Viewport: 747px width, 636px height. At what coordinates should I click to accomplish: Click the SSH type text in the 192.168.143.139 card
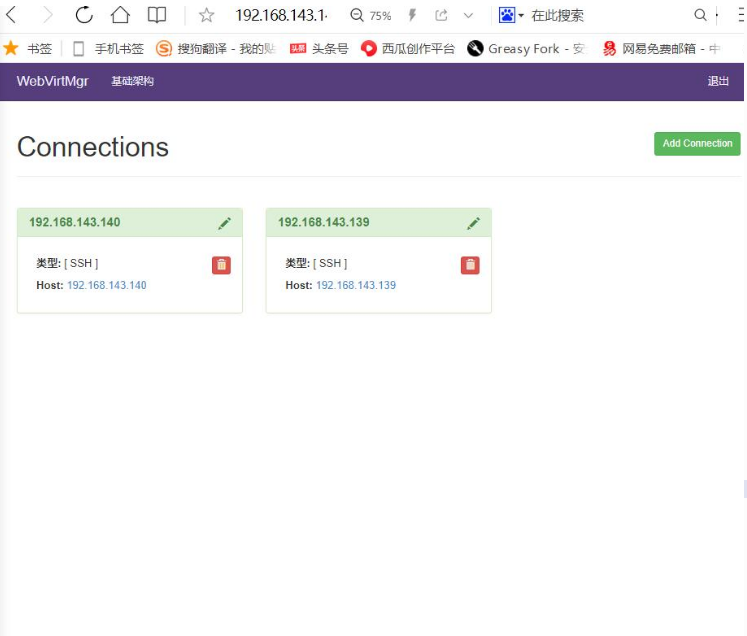tap(330, 263)
